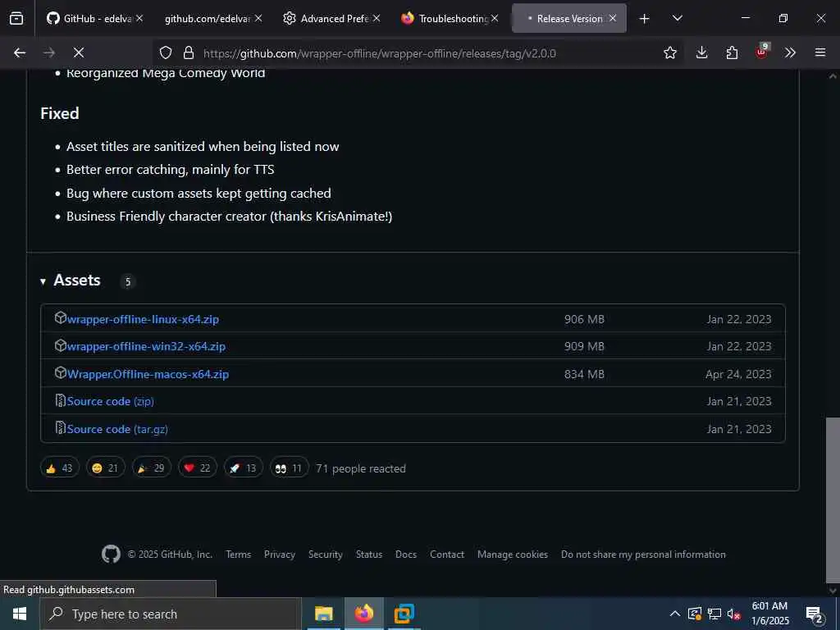Open the notification center with 2 alerts
This screenshot has height=630, width=840.
tap(815, 614)
